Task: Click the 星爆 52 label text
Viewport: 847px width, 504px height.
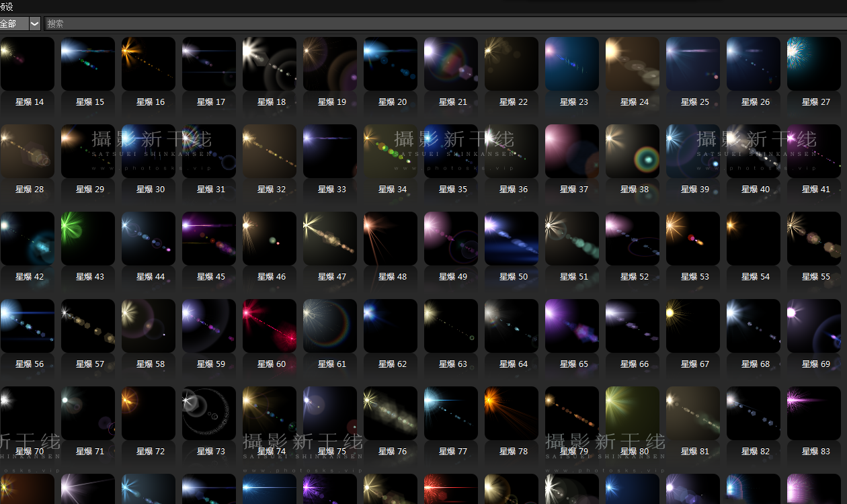Action: pos(635,277)
